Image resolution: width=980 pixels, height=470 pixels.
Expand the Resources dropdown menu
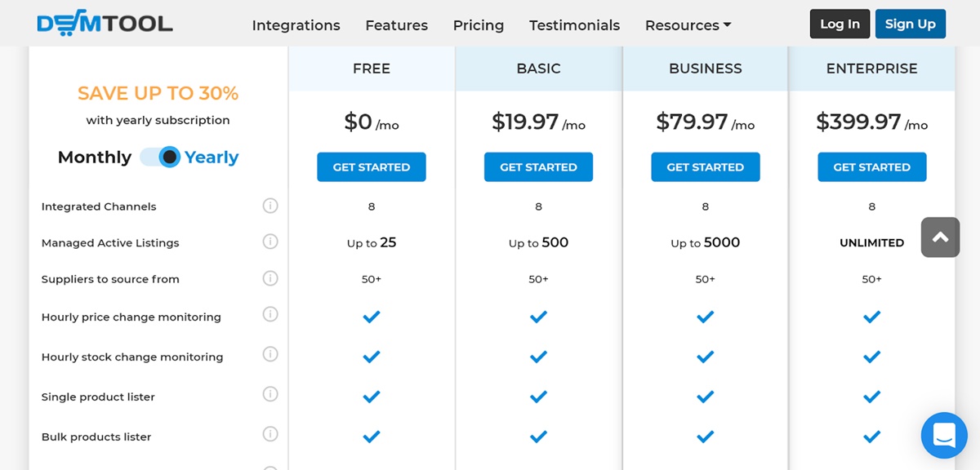[x=688, y=25]
